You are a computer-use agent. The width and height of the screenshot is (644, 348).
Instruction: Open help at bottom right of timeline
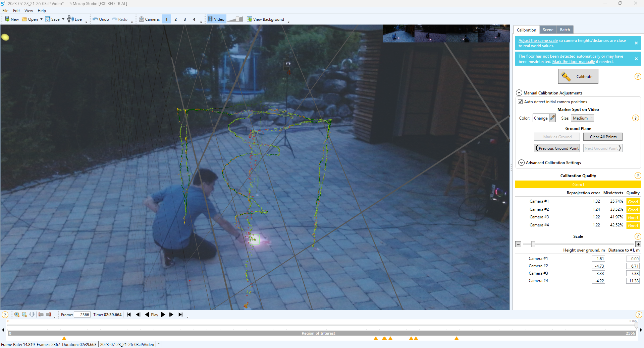(639, 315)
